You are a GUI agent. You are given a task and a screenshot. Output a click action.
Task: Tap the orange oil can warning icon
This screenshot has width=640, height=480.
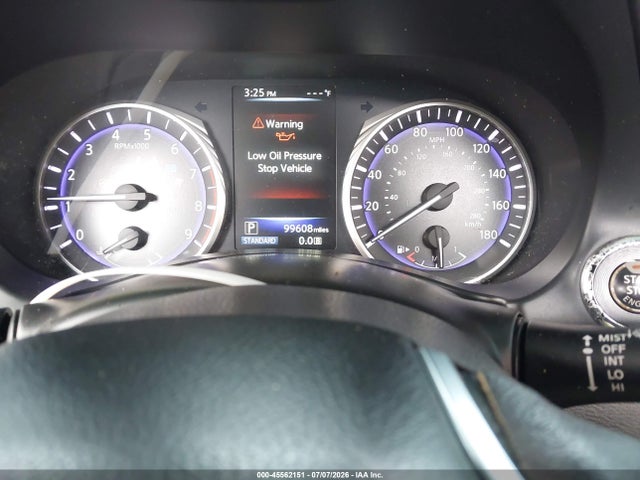[285, 136]
